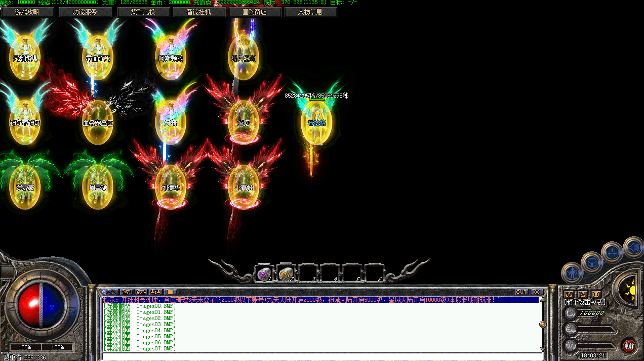Expand the 人物信息 menu
The width and height of the screenshot is (644, 361).
(x=310, y=12)
